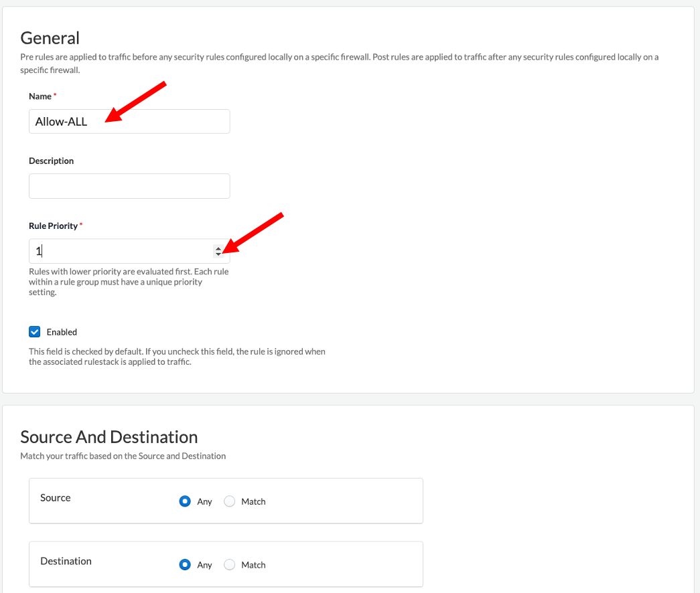Click the Name input field containing Allow-ALL
This screenshot has width=700, height=593.
point(129,121)
